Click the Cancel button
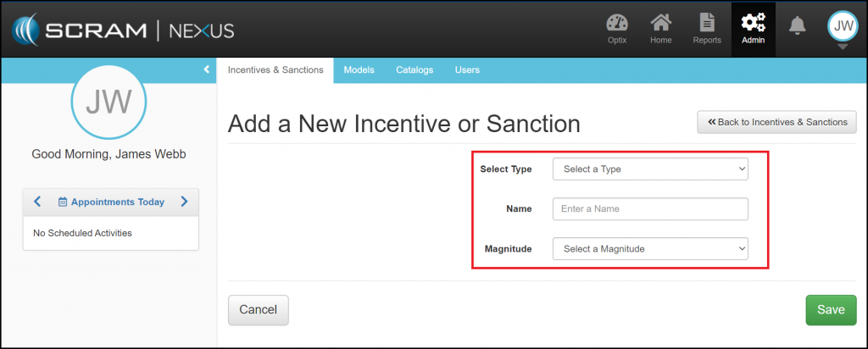 tap(259, 310)
